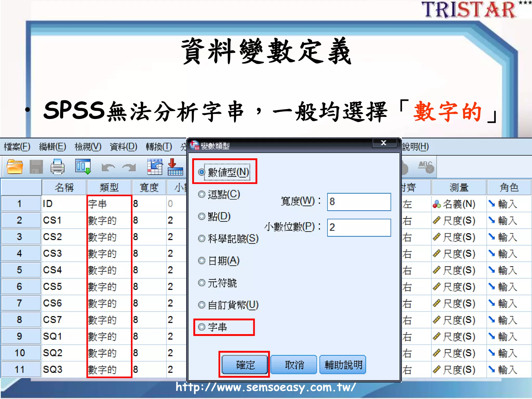Click the nominal measure icon in ID row
The width and height of the screenshot is (532, 399).
click(x=437, y=204)
